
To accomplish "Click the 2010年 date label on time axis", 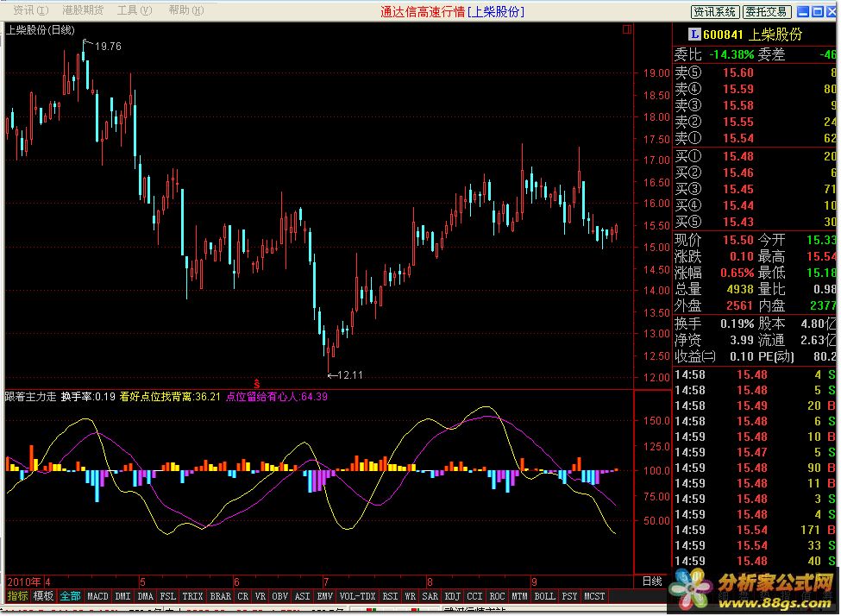I will (x=24, y=581).
